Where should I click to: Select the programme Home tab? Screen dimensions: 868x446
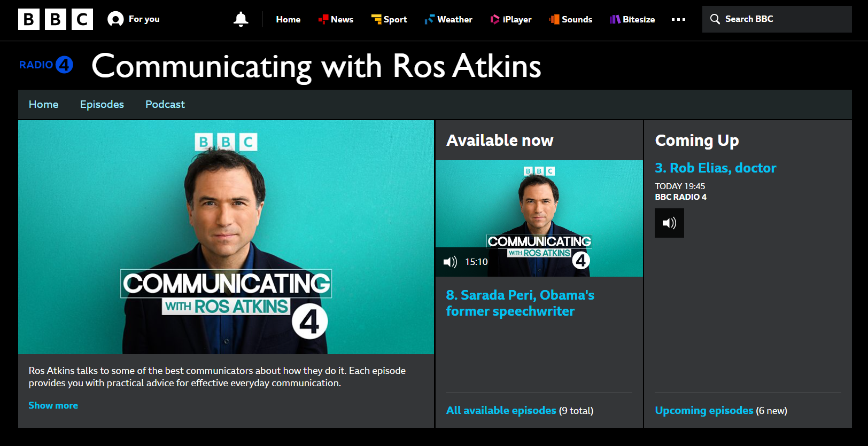click(43, 104)
